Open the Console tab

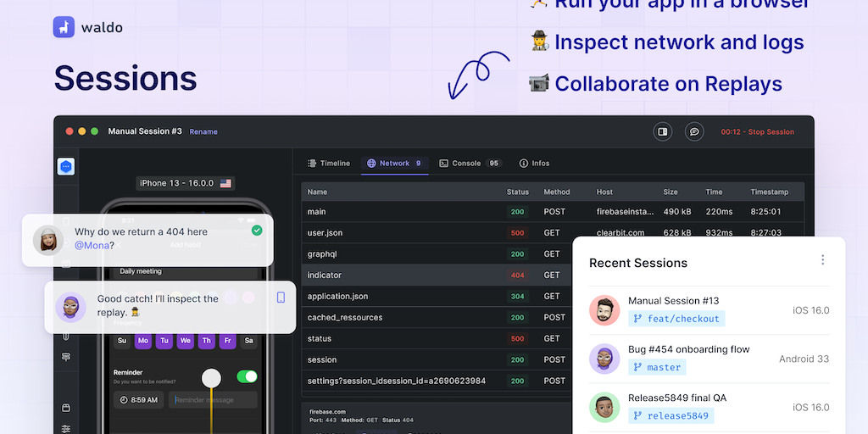point(470,164)
